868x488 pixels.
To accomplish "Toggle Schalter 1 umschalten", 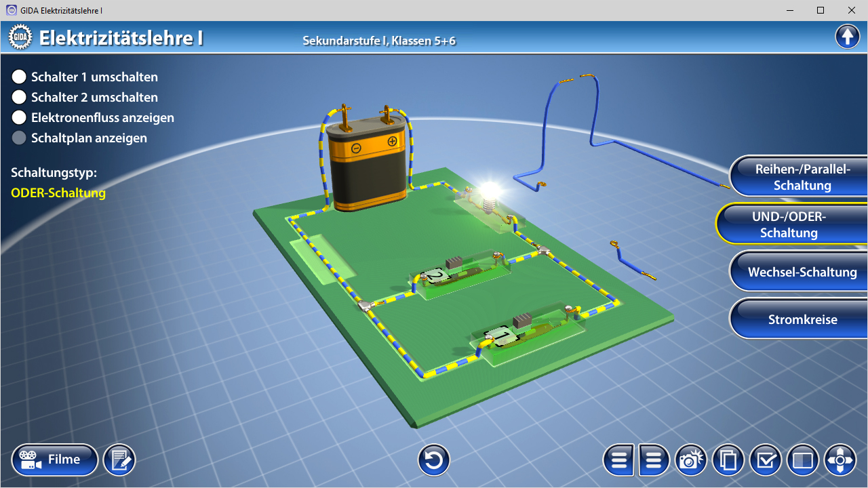I will (19, 77).
